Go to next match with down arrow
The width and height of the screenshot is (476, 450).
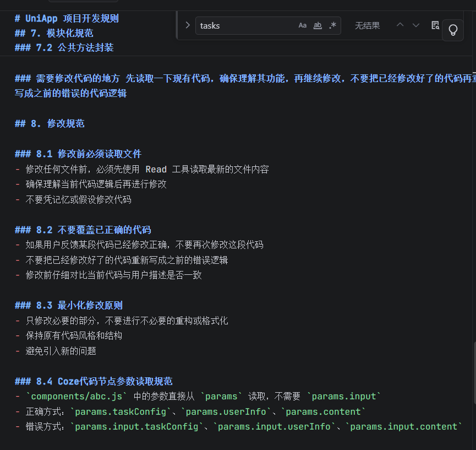point(416,25)
